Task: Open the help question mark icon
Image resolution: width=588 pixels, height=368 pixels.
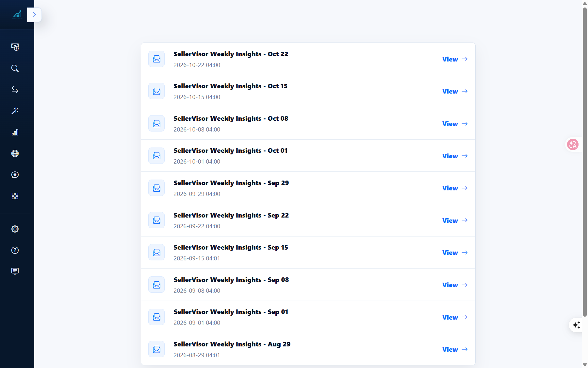Action: point(15,250)
